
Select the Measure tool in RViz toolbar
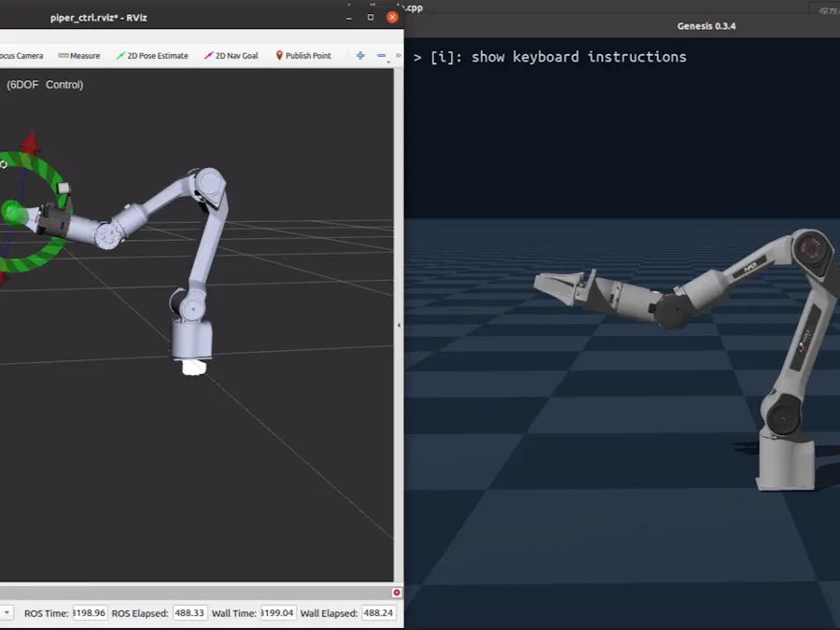[79, 55]
